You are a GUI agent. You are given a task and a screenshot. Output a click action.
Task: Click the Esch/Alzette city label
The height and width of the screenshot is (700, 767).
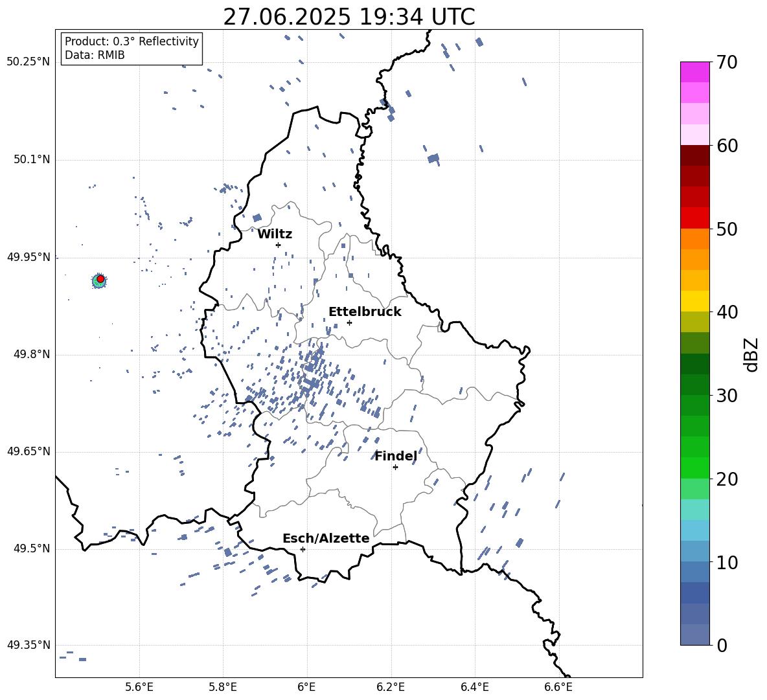(x=326, y=538)
